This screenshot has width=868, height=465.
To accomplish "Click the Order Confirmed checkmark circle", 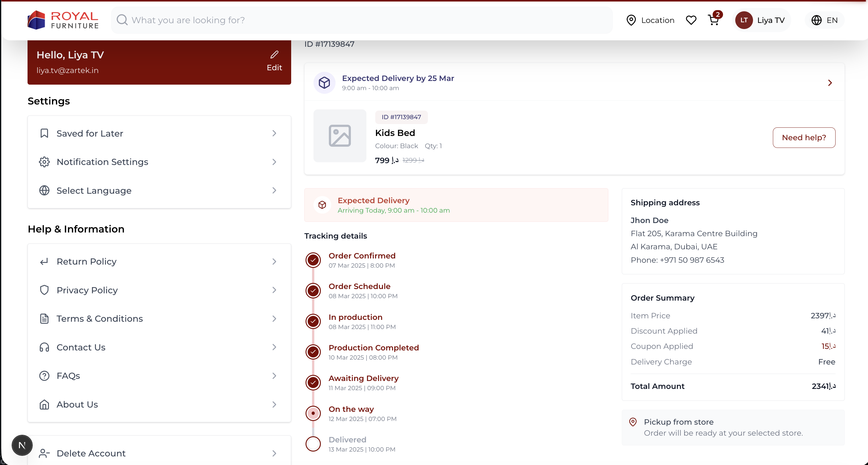I will (x=313, y=260).
